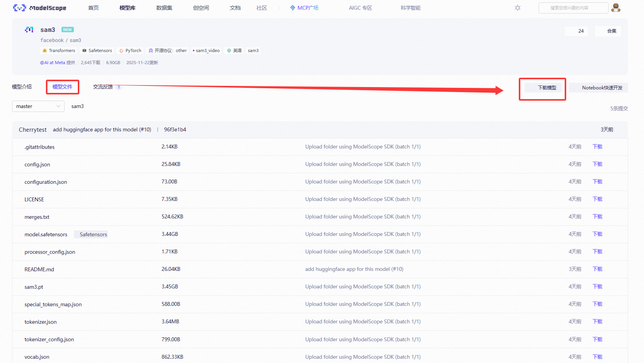Viewport: 644px width, 363px height.
Task: Click the Notebook快速开发 button
Action: tap(598, 88)
